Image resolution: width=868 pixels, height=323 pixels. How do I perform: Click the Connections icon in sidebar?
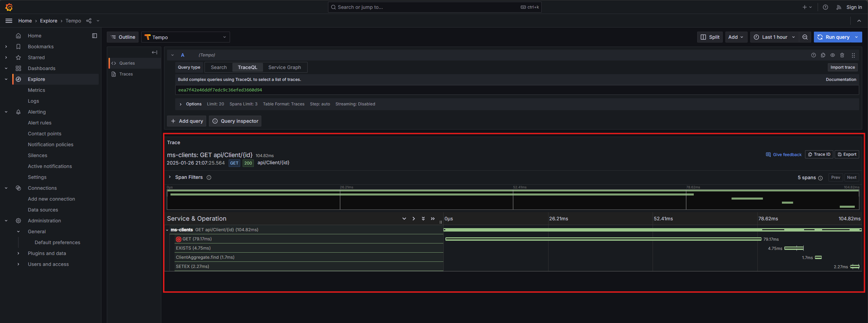click(x=18, y=188)
